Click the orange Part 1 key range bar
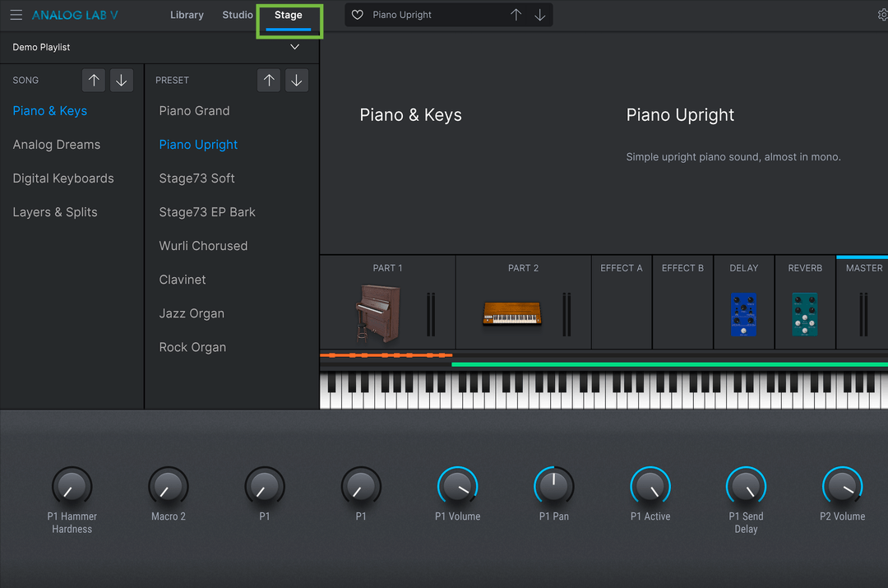 tap(386, 355)
